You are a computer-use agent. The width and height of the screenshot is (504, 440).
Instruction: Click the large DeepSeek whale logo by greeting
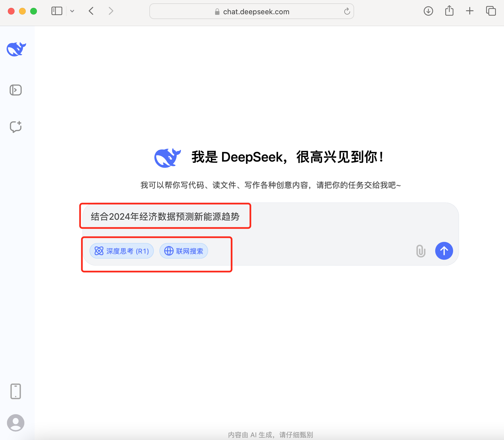coord(168,158)
